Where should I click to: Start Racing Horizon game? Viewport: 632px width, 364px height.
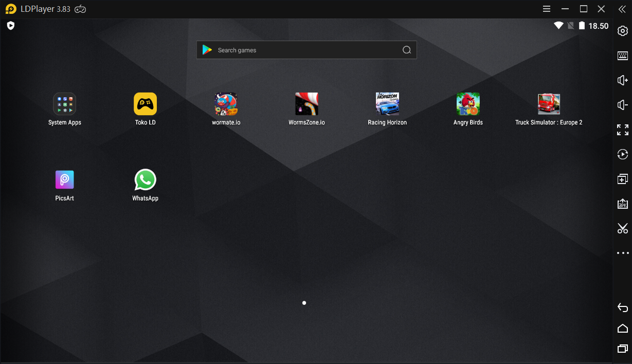[387, 104]
